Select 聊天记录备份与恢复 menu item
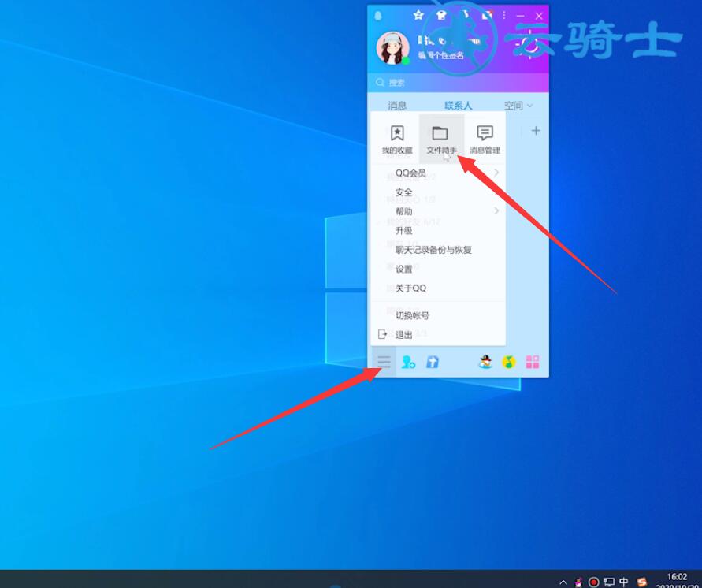 pos(438,250)
